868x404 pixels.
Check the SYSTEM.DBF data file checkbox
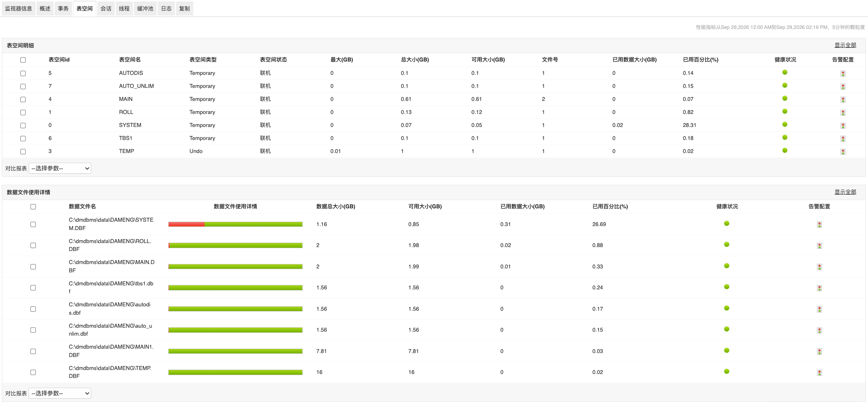click(33, 225)
